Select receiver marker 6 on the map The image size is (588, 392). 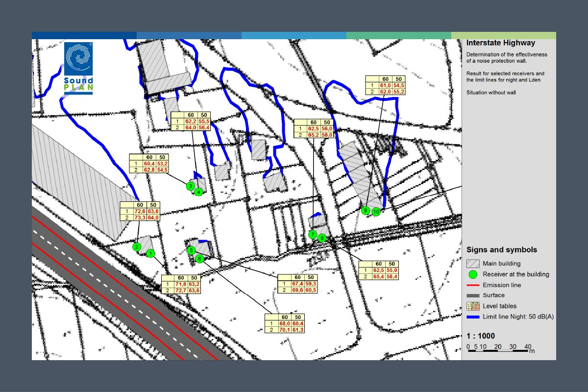pyautogui.click(x=199, y=258)
